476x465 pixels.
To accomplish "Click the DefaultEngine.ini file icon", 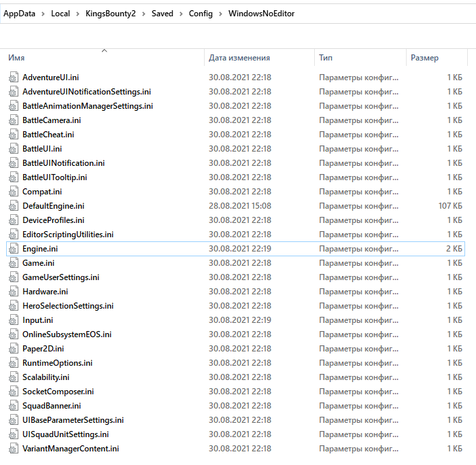I will click(13, 206).
